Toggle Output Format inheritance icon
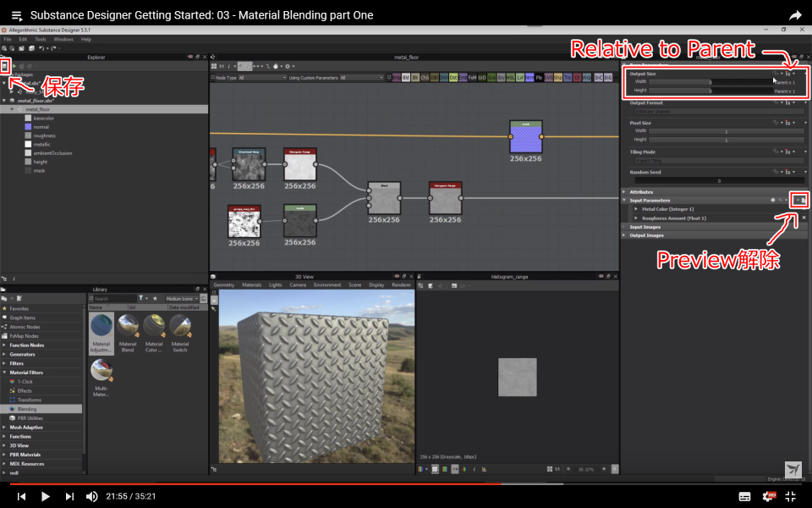The width and height of the screenshot is (812, 508). tap(788, 102)
